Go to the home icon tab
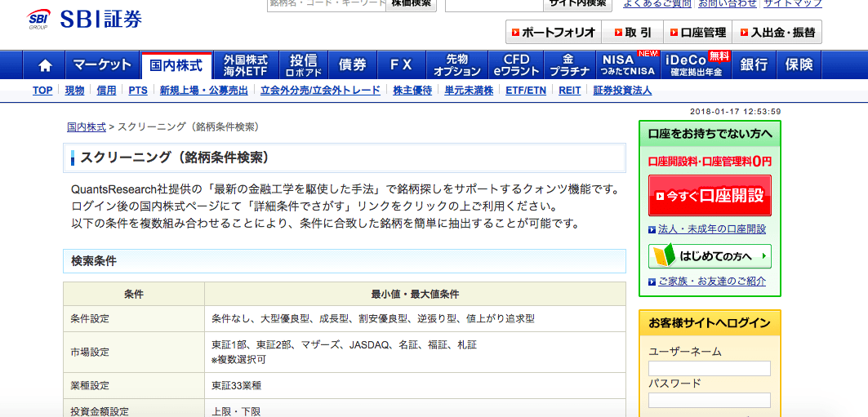This screenshot has width=868, height=417. (x=44, y=65)
